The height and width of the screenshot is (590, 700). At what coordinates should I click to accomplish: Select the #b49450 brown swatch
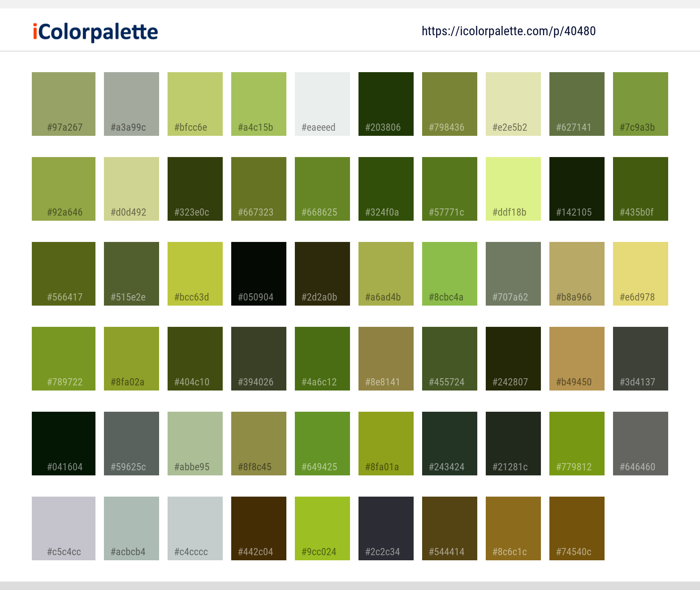pos(577,359)
